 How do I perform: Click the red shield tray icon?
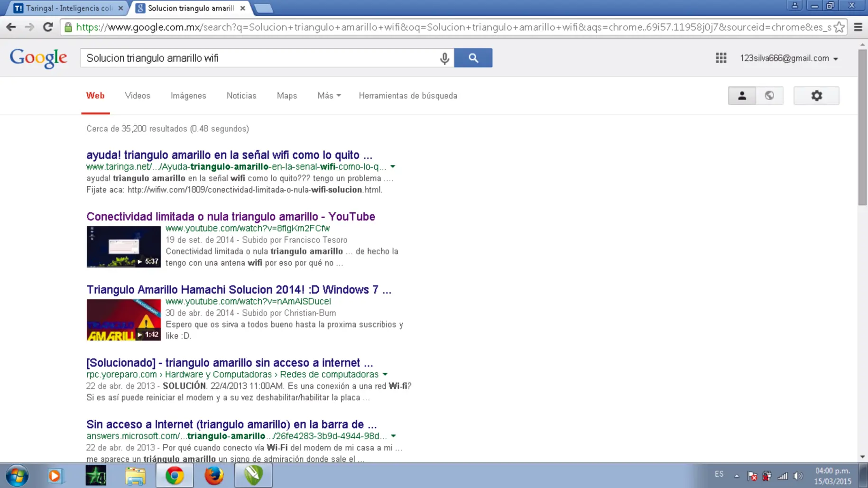767,476
